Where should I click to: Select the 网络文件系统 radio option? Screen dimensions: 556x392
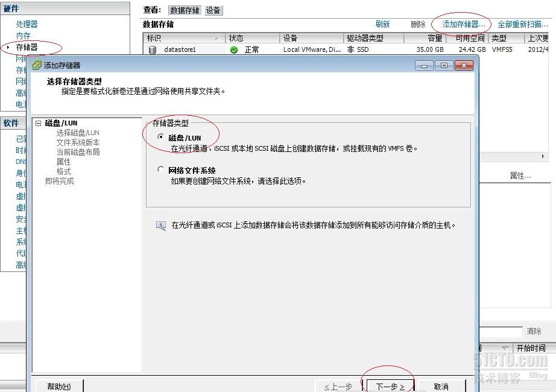click(x=160, y=169)
